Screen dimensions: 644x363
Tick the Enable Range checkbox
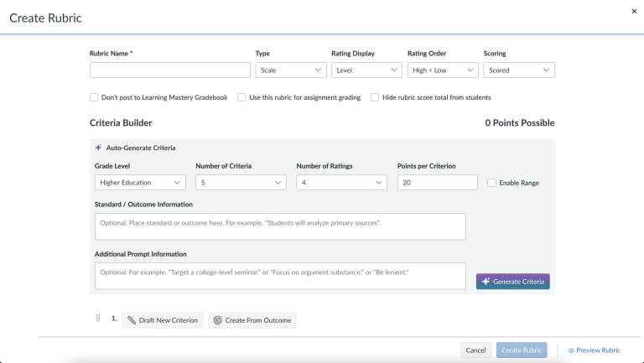(491, 183)
